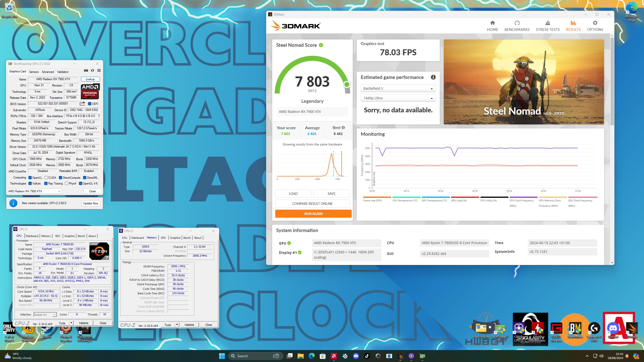Click COMPARE RESULT ONLINE in 3DMark

312,204
